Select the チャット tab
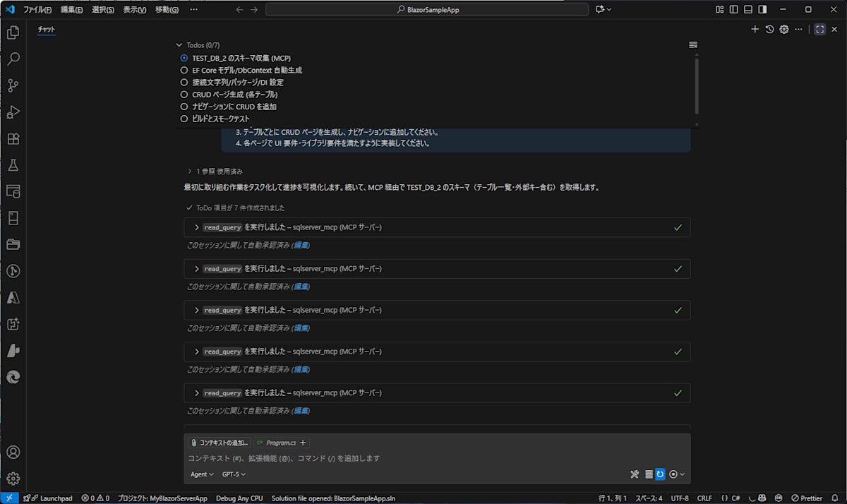The height and width of the screenshot is (504, 847). 47,30
